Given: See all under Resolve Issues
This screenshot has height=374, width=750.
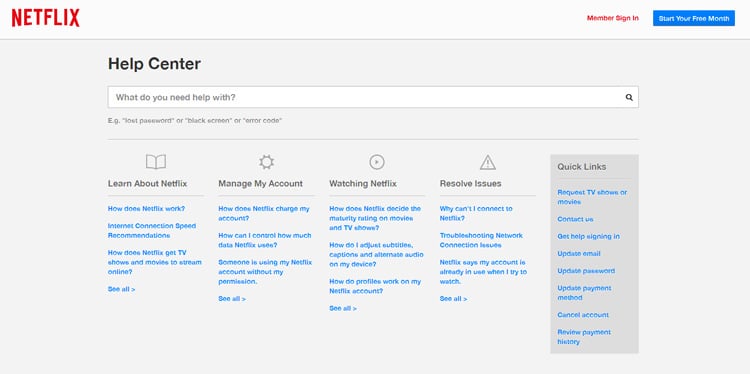Looking at the screenshot, I should click(x=453, y=298).
